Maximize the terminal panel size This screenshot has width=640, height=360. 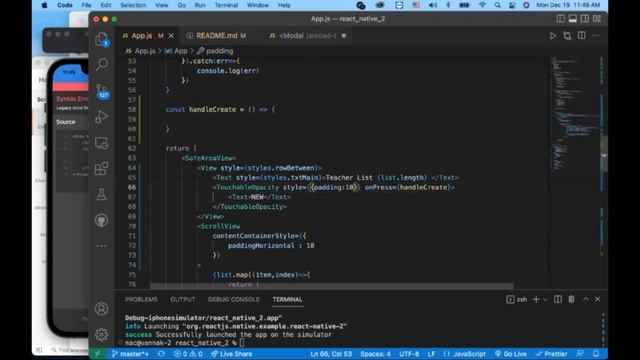click(585, 299)
